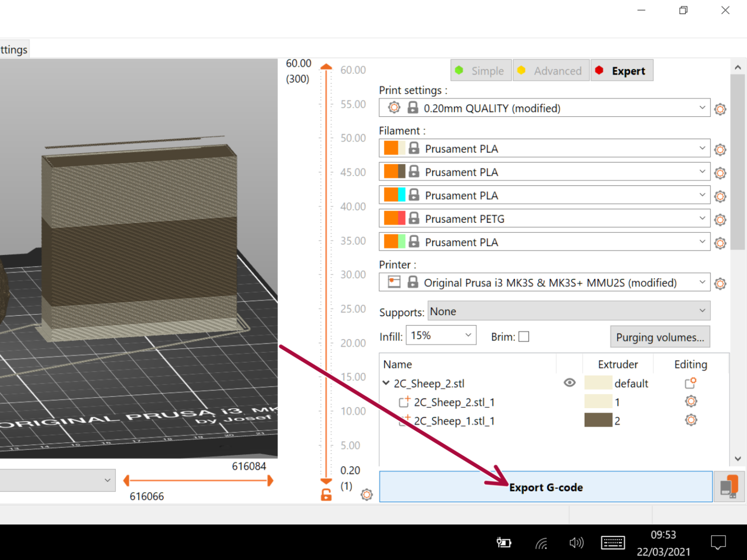747x560 pixels.
Task: Open settings gear for 2C_Sheep_1.stl_1 part
Action: 691,420
